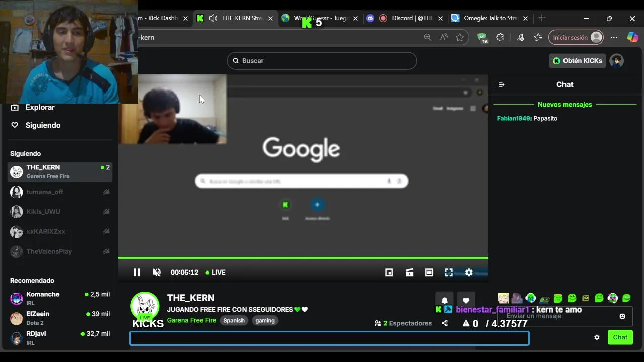
Task: Follow THE_KERN with the heart button
Action: (x=466, y=300)
